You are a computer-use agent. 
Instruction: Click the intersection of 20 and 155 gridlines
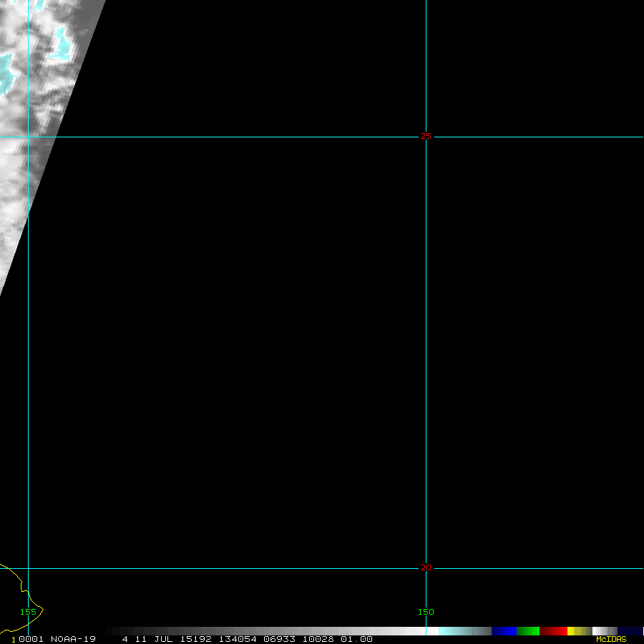tap(28, 569)
